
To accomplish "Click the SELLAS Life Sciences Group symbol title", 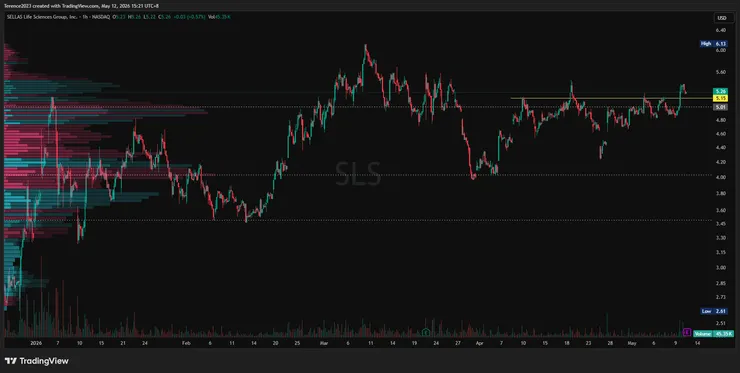I will pyautogui.click(x=42, y=17).
